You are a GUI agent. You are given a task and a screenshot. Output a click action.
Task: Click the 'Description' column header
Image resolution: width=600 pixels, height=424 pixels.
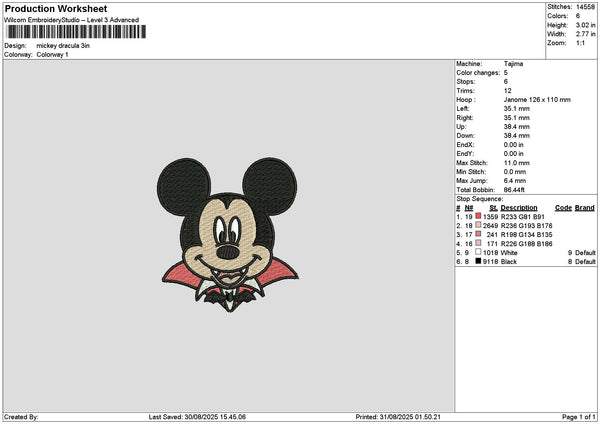519,208
